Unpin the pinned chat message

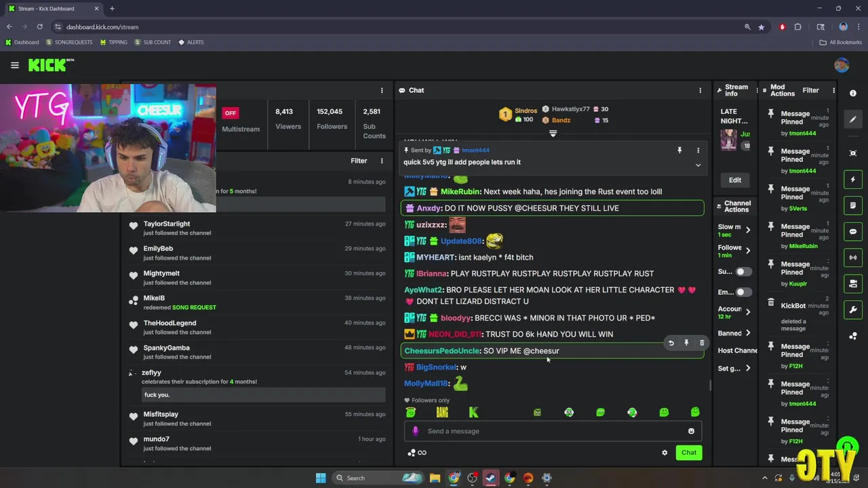click(x=679, y=150)
